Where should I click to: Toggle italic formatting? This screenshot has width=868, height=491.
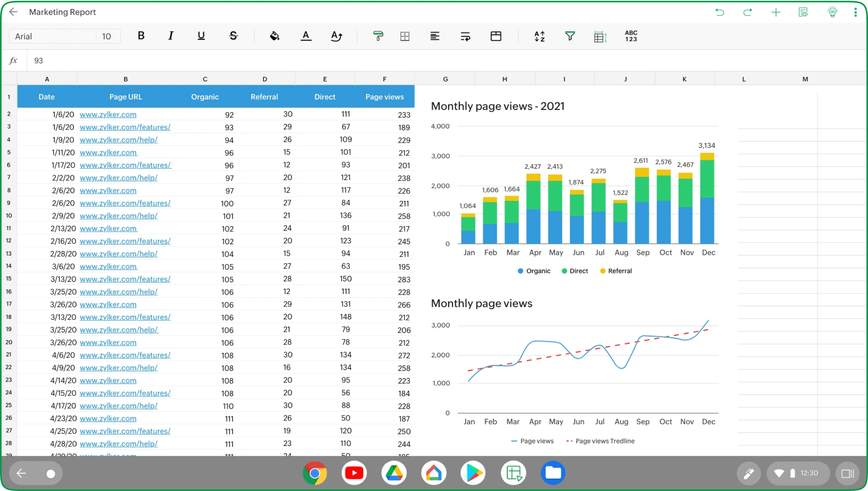[171, 36]
